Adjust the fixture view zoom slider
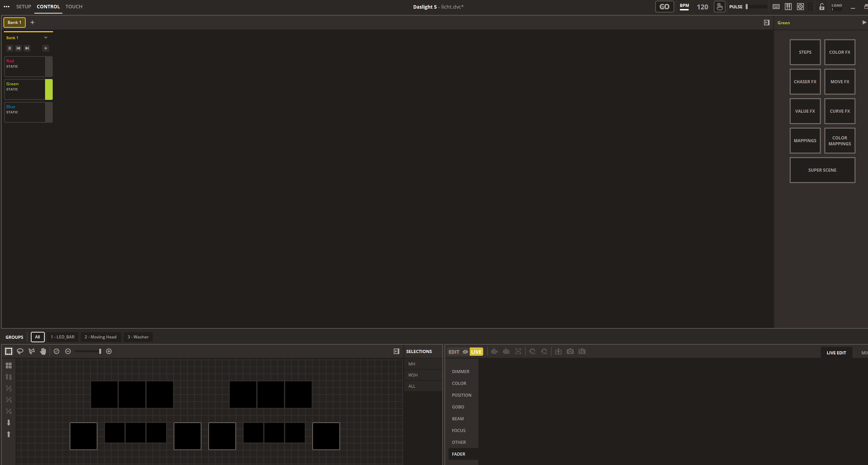The width and height of the screenshot is (868, 465). click(x=88, y=351)
